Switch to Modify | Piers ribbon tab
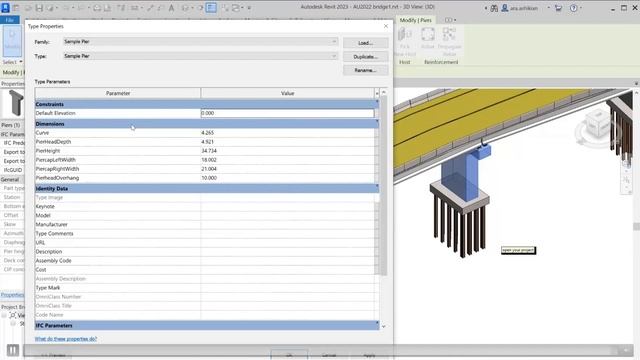Viewport: 640px width, 360px height. (415, 20)
